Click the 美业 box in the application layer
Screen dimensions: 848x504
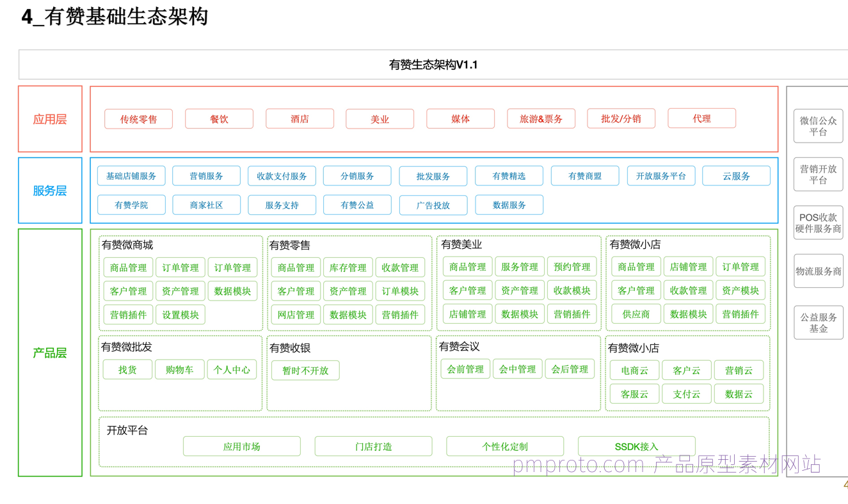tap(380, 119)
